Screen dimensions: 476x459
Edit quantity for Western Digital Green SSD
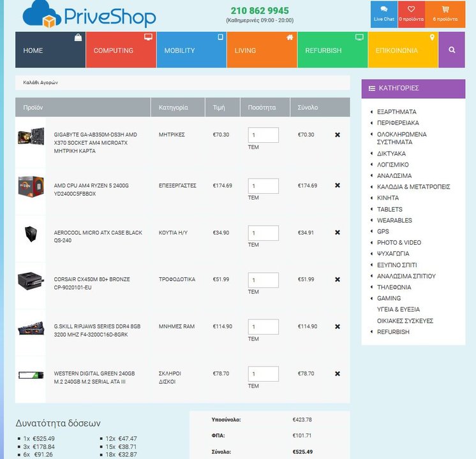click(263, 374)
